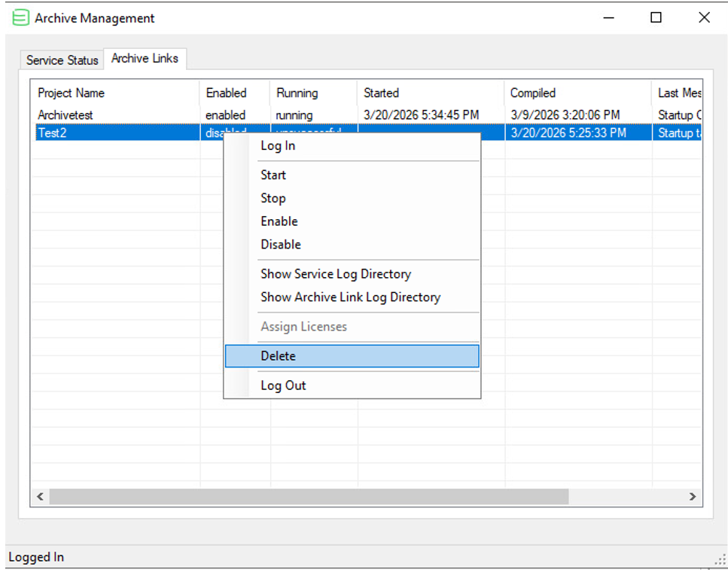This screenshot has width=728, height=570.
Task: Click compiled date 3/9/2026 3:20:06 PM
Action: [x=565, y=115]
